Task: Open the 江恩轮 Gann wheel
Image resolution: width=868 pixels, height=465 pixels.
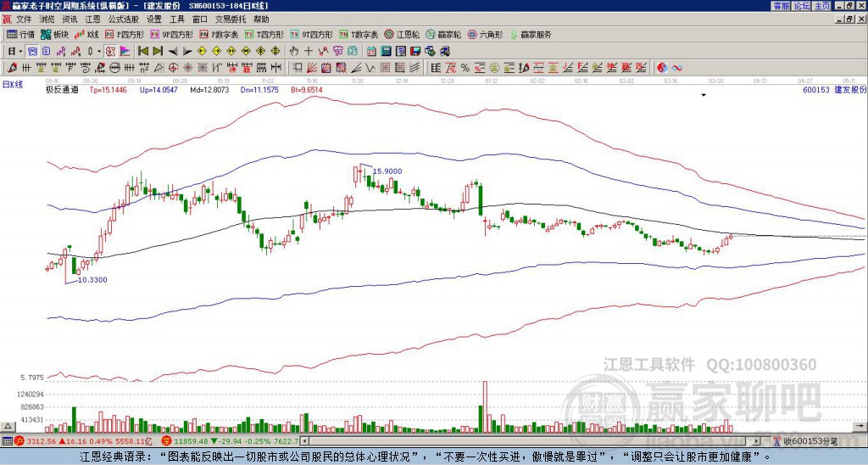Action: tap(402, 34)
